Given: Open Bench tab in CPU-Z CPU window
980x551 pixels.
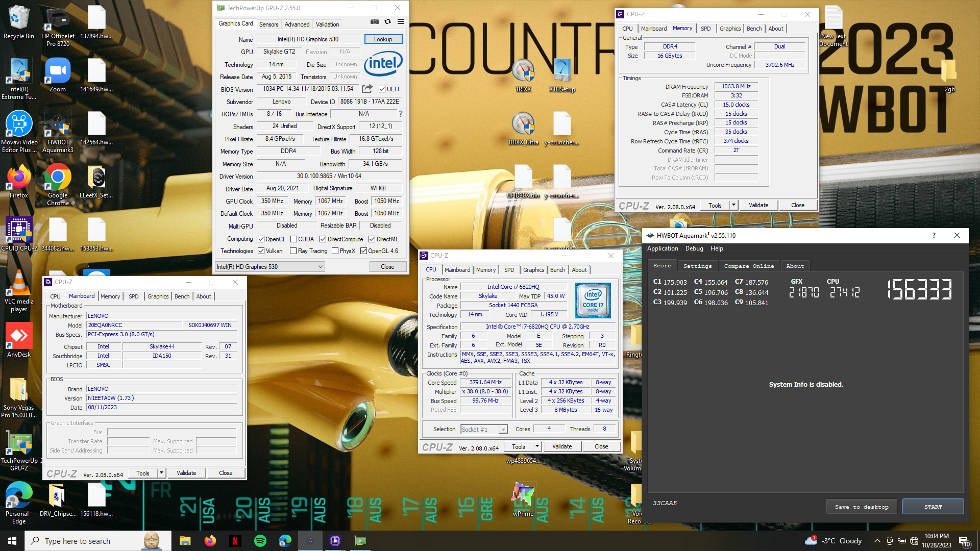Looking at the screenshot, I should [557, 270].
